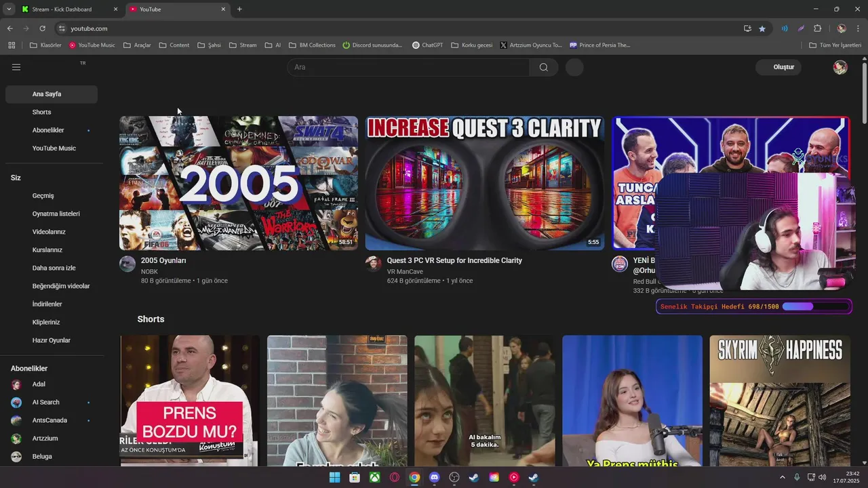
Task: Open Ana Sayfa in the sidebar
Action: tap(52, 94)
